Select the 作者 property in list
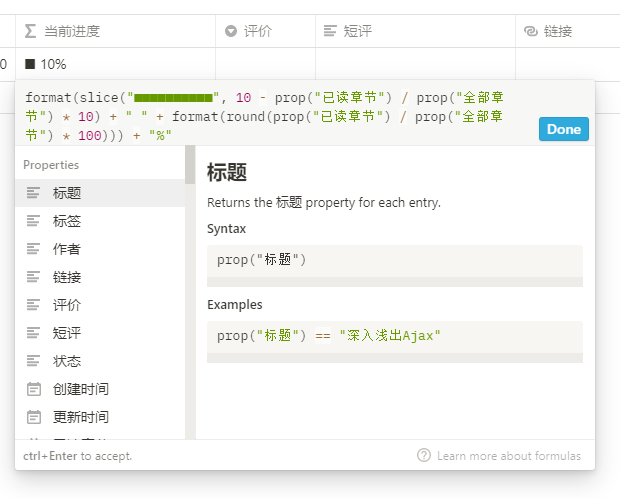Image resolution: width=620 pixels, height=499 pixels. point(67,249)
